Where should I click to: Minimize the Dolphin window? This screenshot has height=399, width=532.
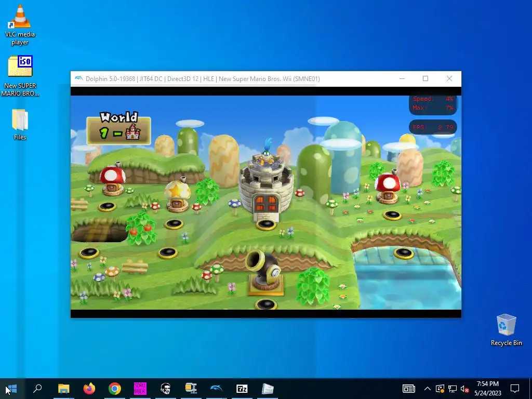(x=402, y=79)
